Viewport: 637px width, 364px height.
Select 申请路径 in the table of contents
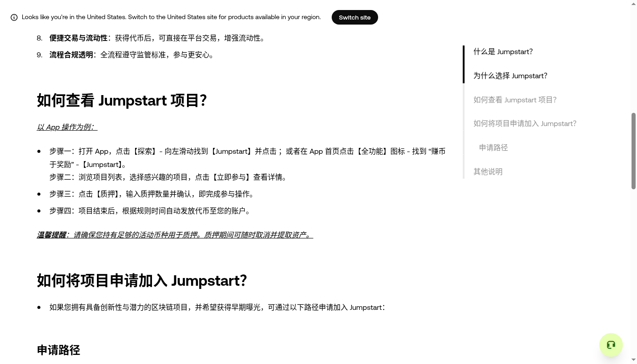pos(493,147)
